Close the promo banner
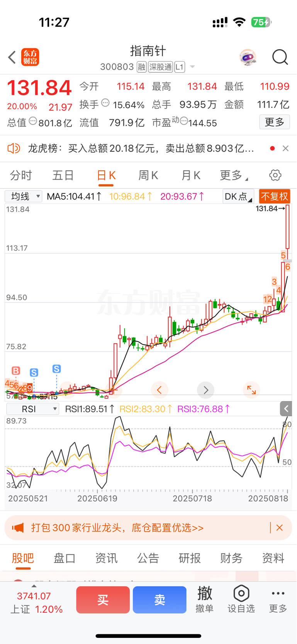 coord(280,528)
